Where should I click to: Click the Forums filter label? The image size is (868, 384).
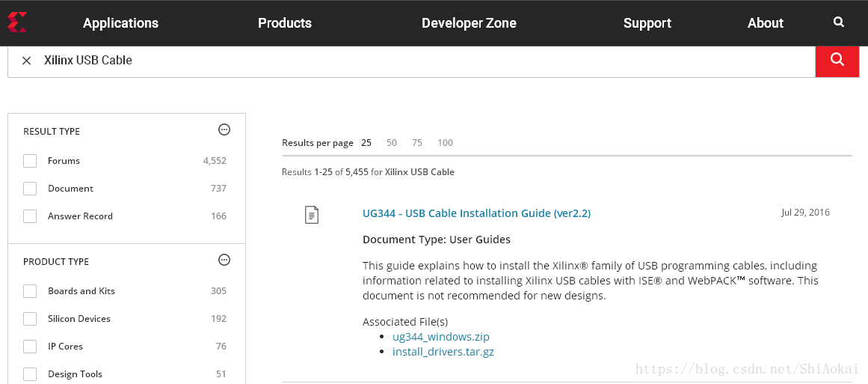pos(64,161)
